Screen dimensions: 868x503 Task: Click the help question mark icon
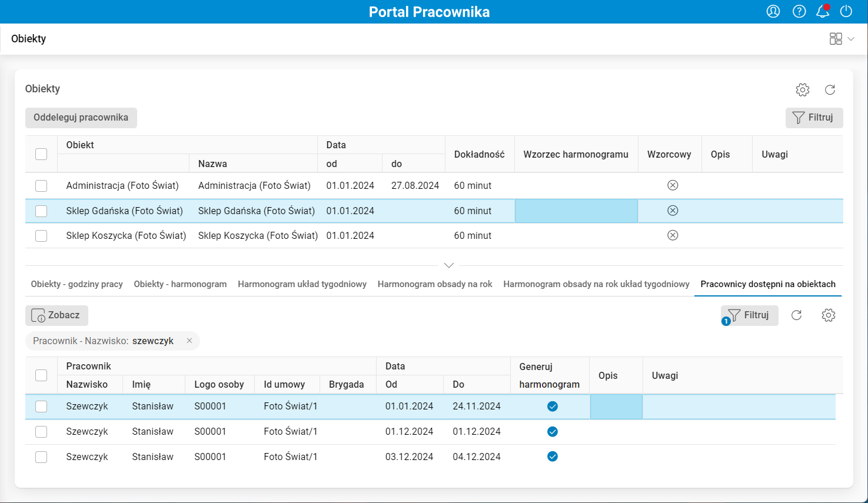(x=799, y=11)
